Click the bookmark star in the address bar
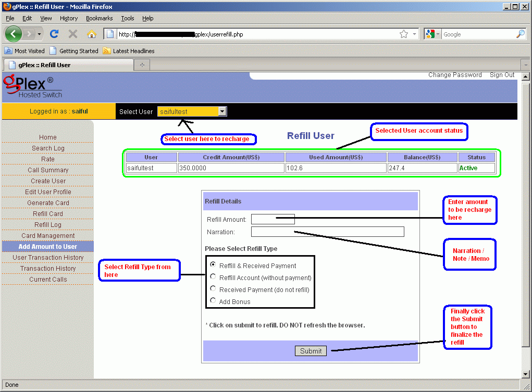The width and height of the screenshot is (532, 392). tap(403, 34)
